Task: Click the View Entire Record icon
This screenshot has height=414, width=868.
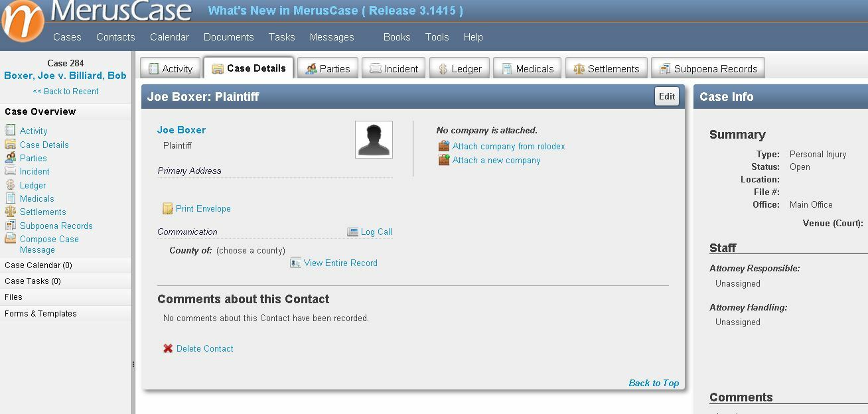Action: tap(295, 263)
